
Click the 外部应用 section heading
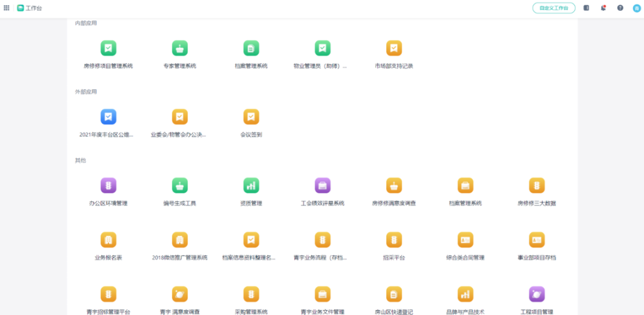pyautogui.click(x=86, y=92)
